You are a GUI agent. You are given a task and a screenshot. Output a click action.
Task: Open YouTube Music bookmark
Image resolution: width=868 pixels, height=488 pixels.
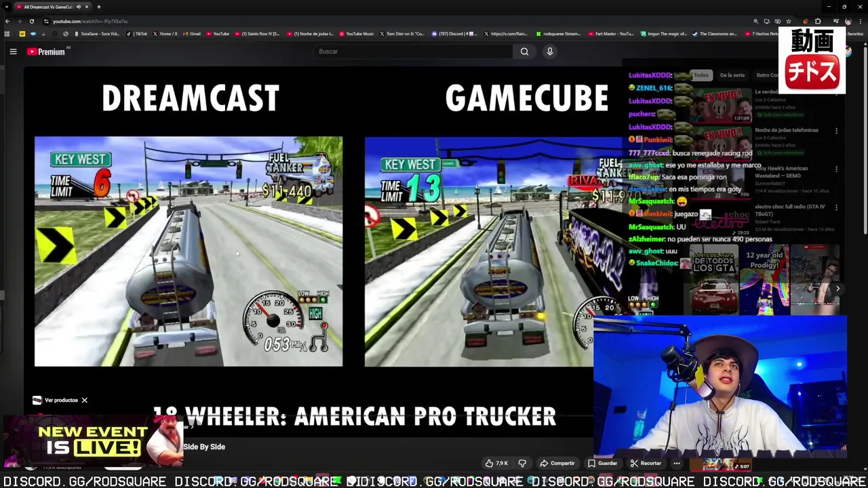coord(357,33)
